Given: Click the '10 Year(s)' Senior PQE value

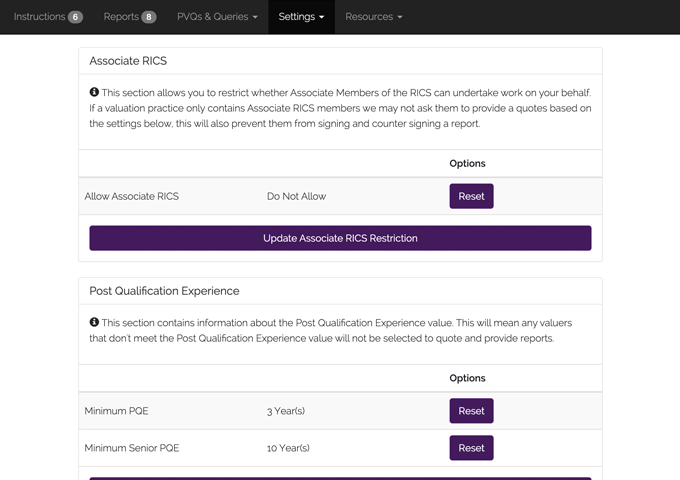Looking at the screenshot, I should click(x=288, y=448).
